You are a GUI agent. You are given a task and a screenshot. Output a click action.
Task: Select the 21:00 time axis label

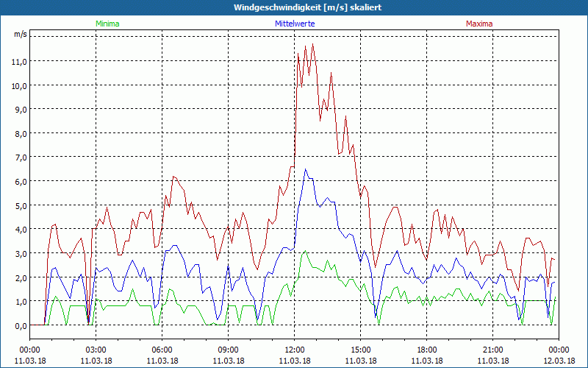(493, 350)
